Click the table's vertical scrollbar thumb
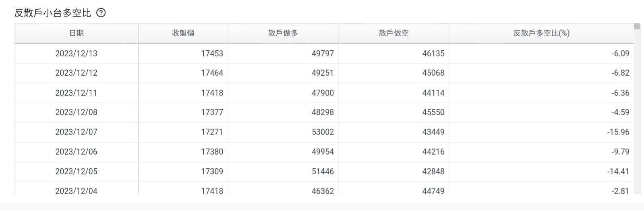Screen dimensions: 644x211 [x=637, y=27]
